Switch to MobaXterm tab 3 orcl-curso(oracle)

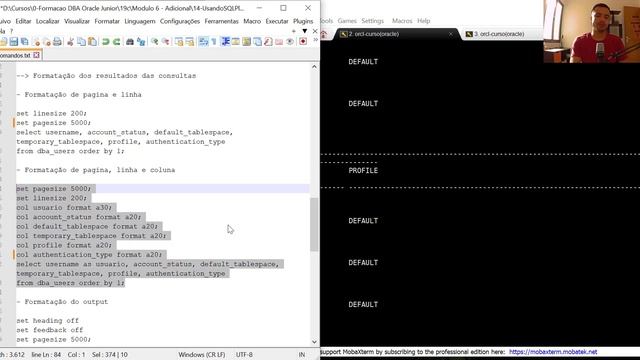click(x=499, y=34)
